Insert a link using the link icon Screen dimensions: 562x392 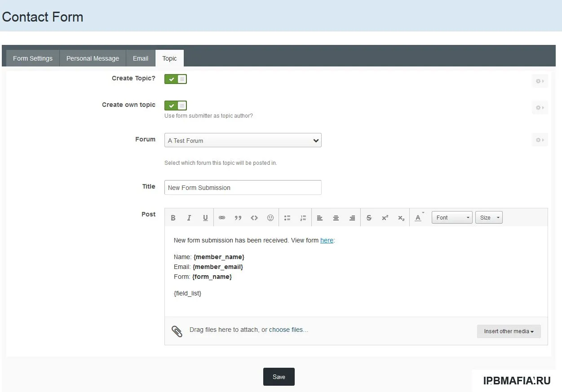[x=222, y=218]
